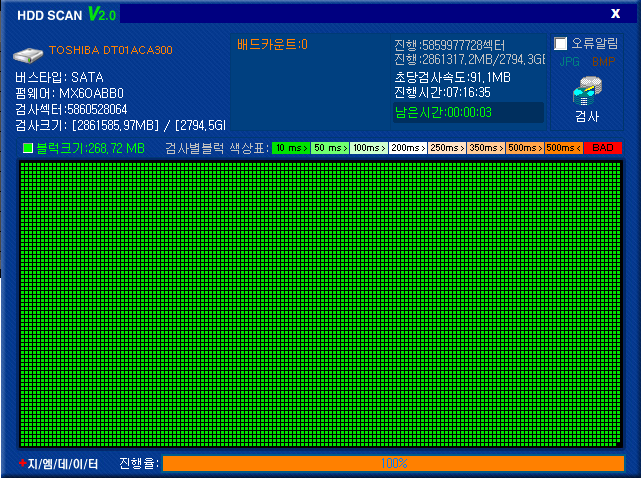
Task: Click the 남은시간:00:00:03 remaining time field
Action: (x=468, y=113)
